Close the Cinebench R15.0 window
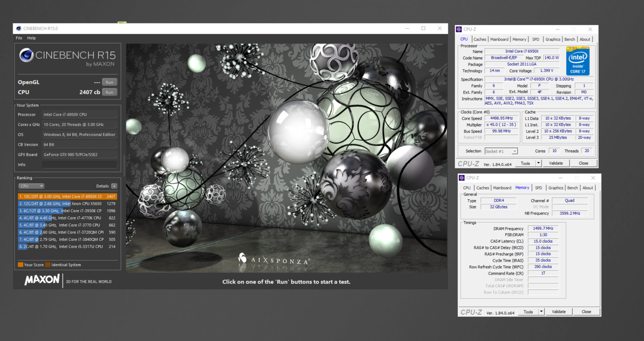The width and height of the screenshot is (644, 341). (440, 29)
